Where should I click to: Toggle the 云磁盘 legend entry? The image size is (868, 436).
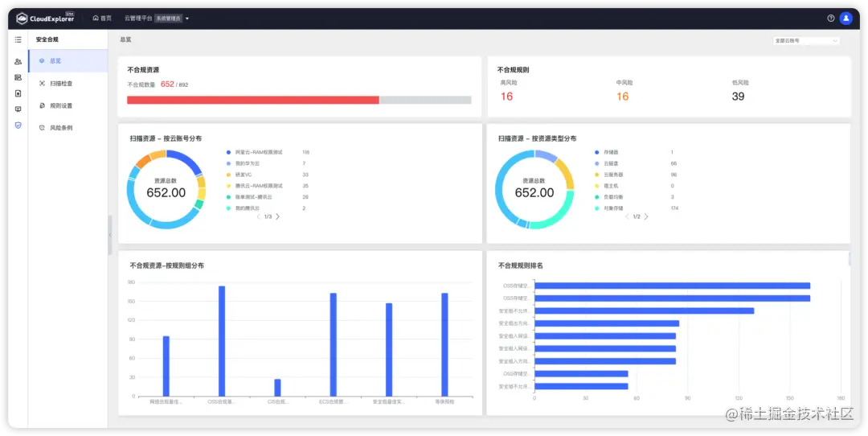pos(605,163)
